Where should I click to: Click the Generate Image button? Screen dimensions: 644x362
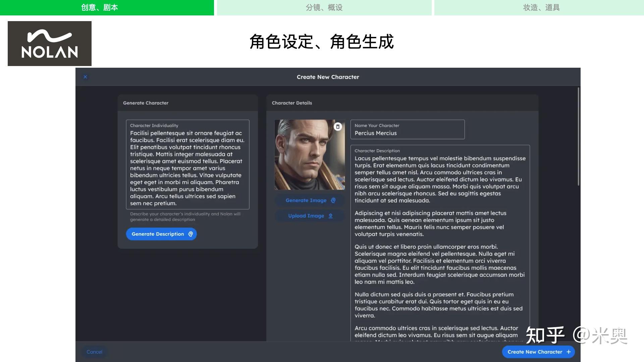coord(310,200)
